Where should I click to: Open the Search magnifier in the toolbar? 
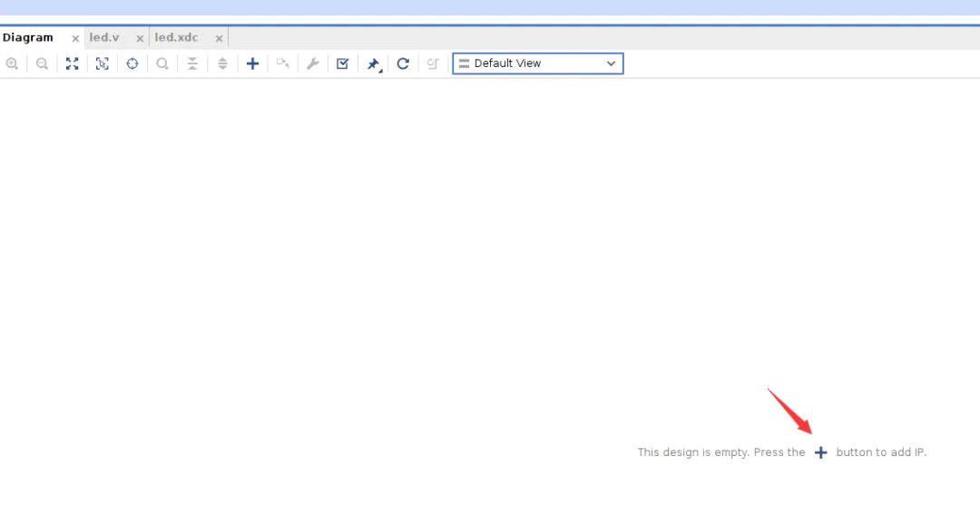162,63
